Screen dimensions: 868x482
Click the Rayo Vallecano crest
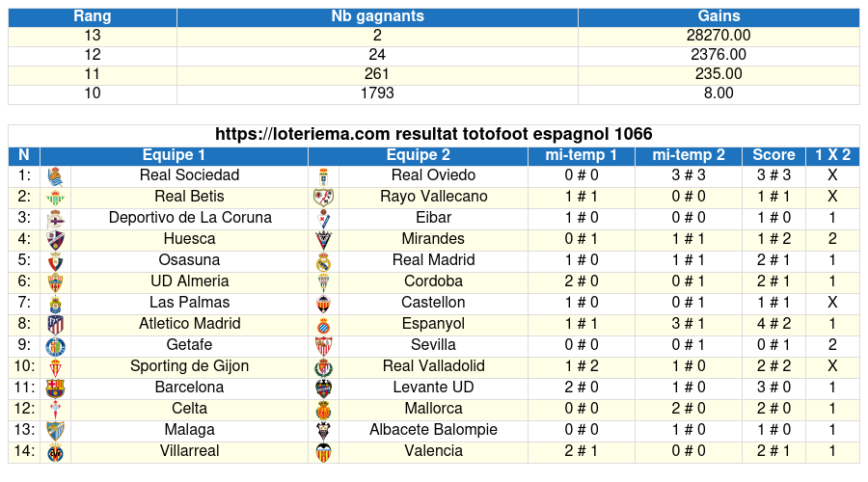[x=323, y=198]
